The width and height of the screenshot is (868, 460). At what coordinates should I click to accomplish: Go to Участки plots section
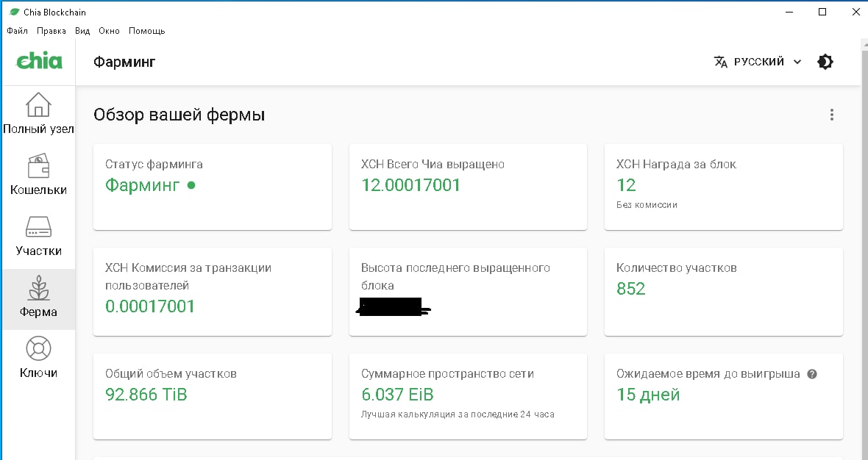click(x=38, y=236)
